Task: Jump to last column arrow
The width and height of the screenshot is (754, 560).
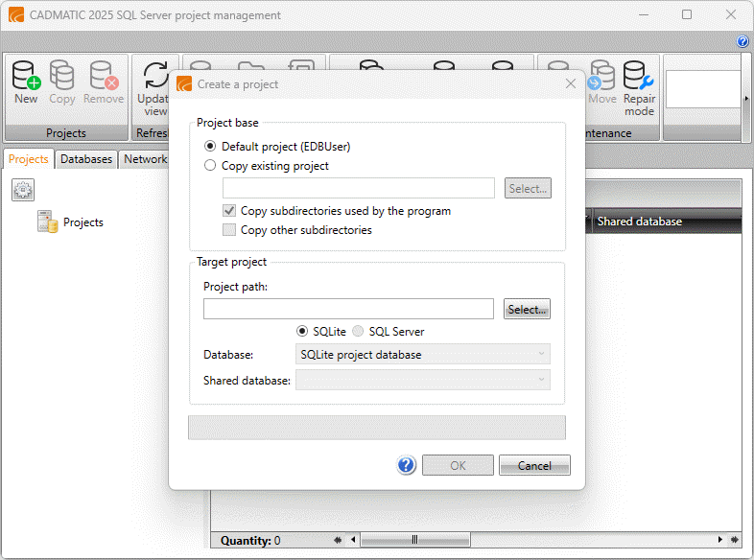Action: (x=734, y=540)
